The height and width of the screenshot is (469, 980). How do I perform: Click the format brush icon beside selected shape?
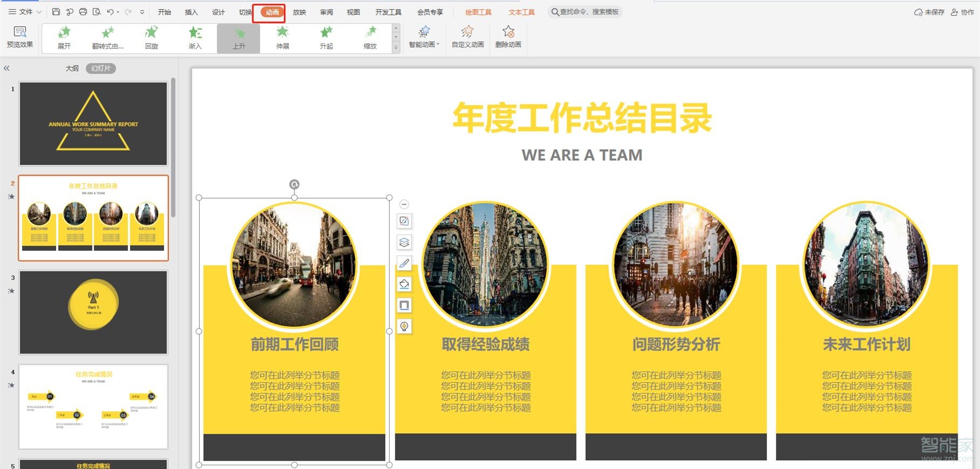404,263
